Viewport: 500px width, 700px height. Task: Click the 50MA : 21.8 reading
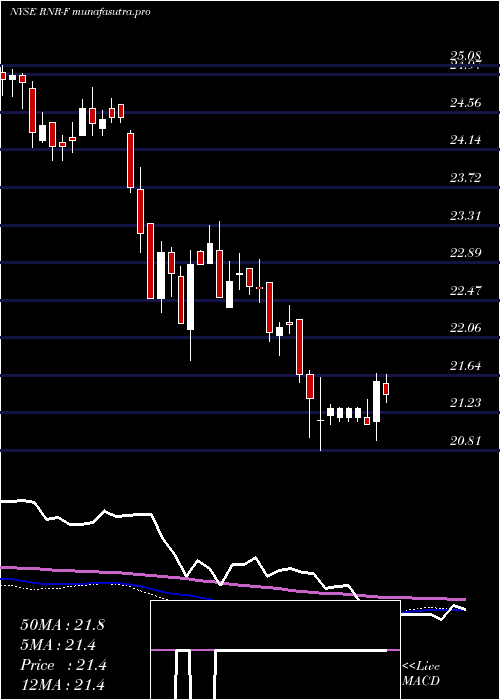[62, 625]
